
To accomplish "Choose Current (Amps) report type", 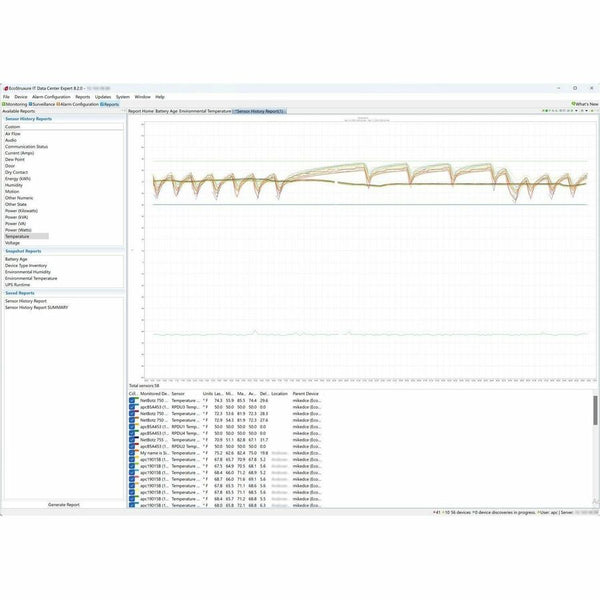I will (x=20, y=153).
